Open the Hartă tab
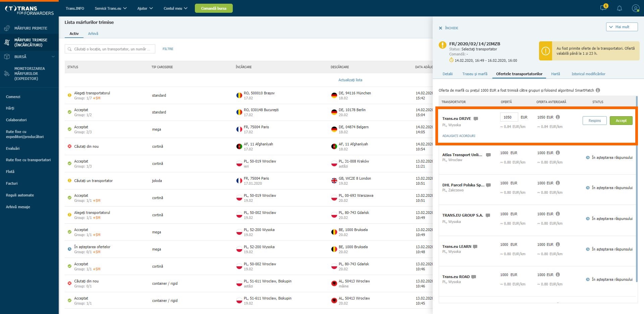 [555, 74]
